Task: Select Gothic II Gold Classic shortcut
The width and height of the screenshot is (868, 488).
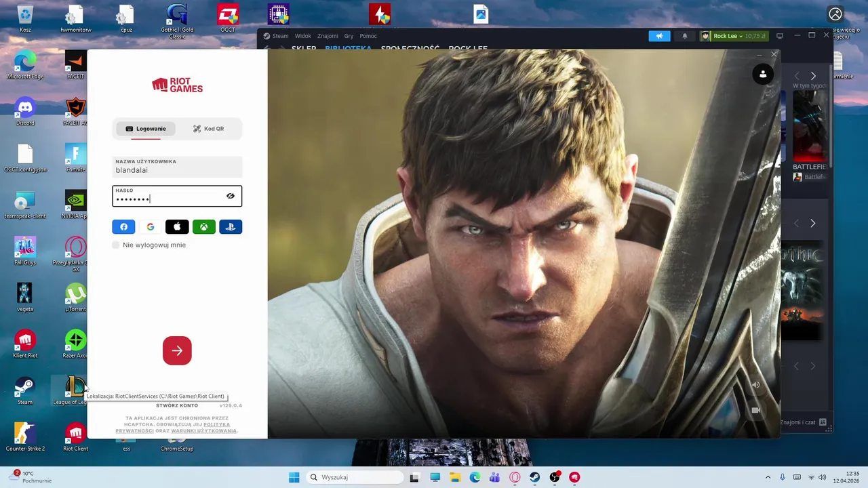Action: tap(177, 22)
